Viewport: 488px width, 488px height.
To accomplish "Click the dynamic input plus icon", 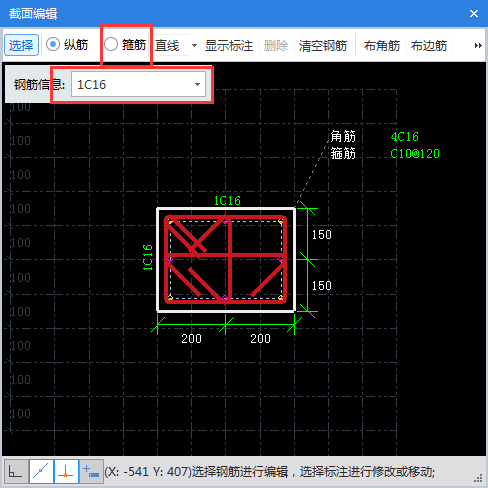I will pos(91,471).
